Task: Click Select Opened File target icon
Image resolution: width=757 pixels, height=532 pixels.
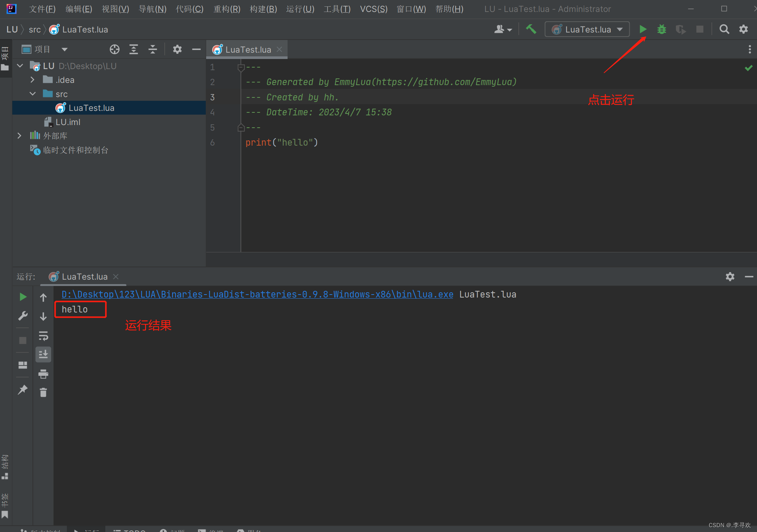Action: tap(114, 49)
